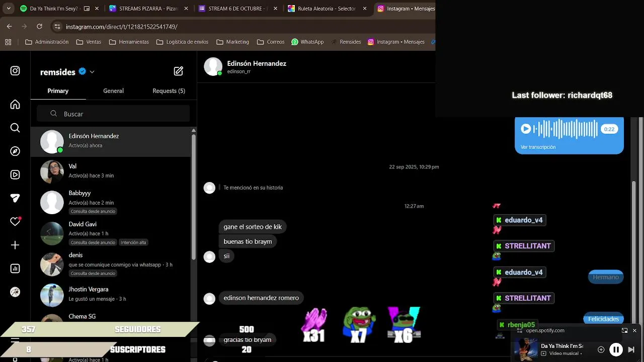Switch to the Primary inbox tab

click(x=58, y=91)
